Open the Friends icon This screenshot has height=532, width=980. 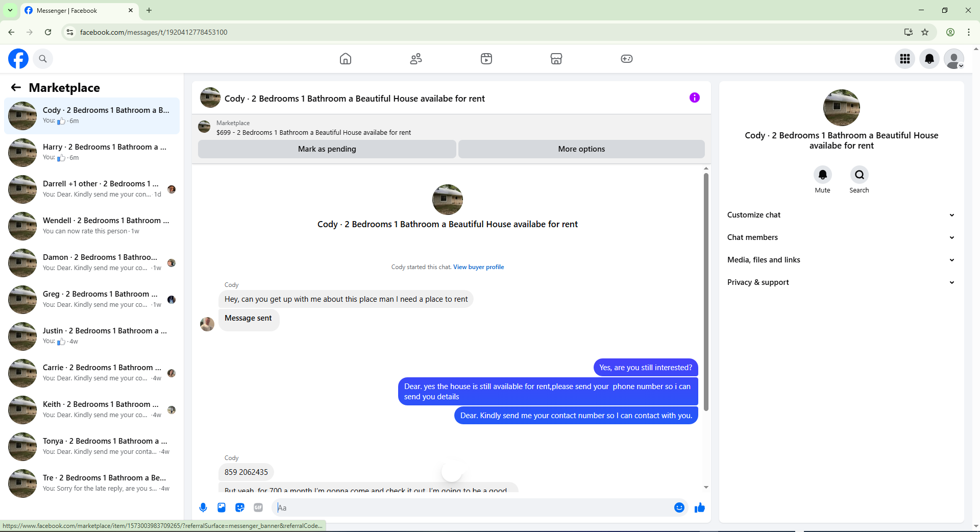416,59
